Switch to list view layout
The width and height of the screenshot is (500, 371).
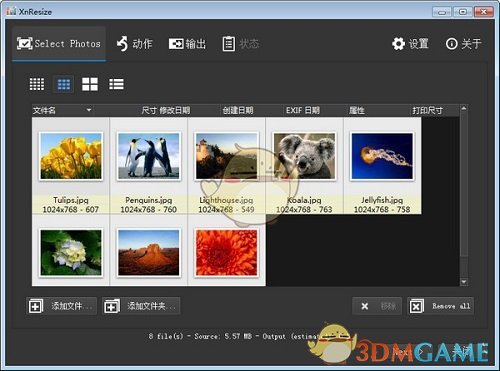coord(116,84)
